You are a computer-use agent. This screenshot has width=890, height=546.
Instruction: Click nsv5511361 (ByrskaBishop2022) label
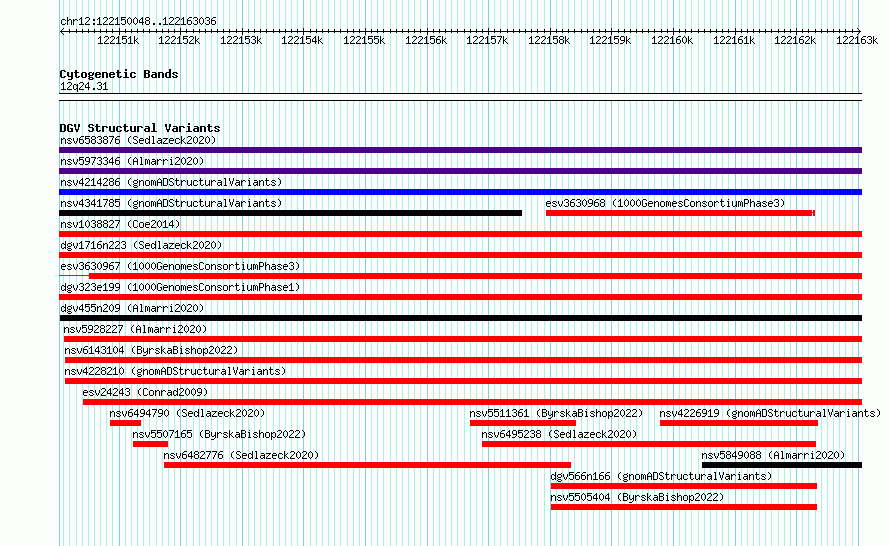coord(556,413)
